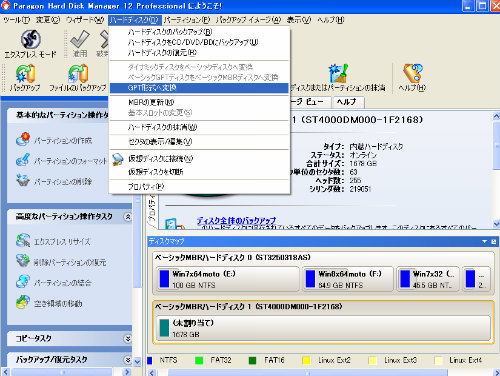Expand the Backup/Restore Tasks section

(128, 360)
